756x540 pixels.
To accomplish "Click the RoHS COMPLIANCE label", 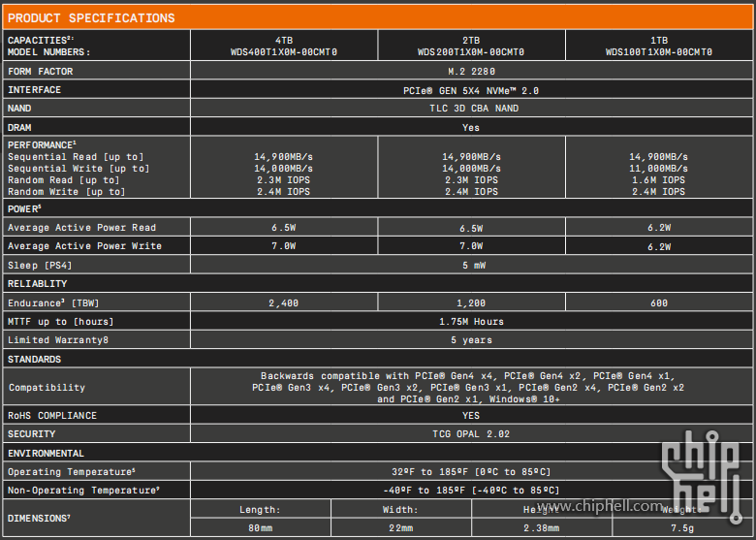I will 52,416.
